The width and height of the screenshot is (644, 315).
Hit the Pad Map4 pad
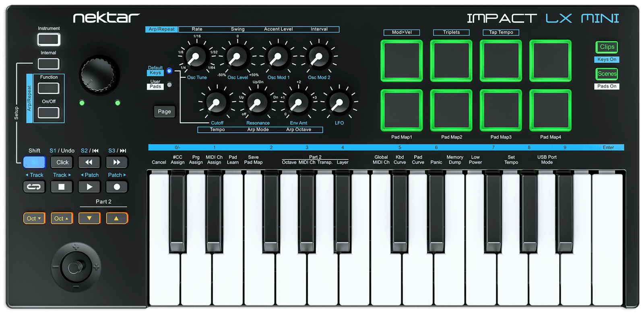550,110
